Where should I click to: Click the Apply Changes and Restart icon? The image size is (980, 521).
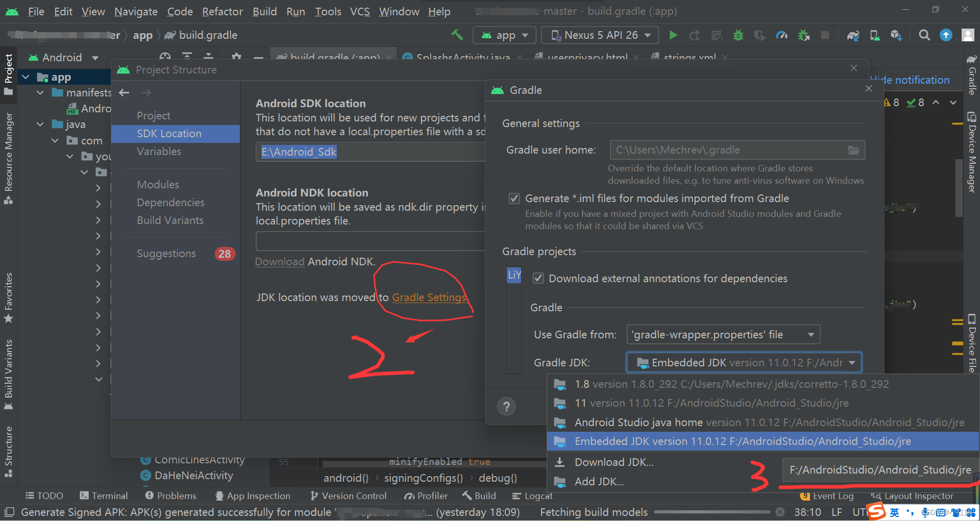695,35
